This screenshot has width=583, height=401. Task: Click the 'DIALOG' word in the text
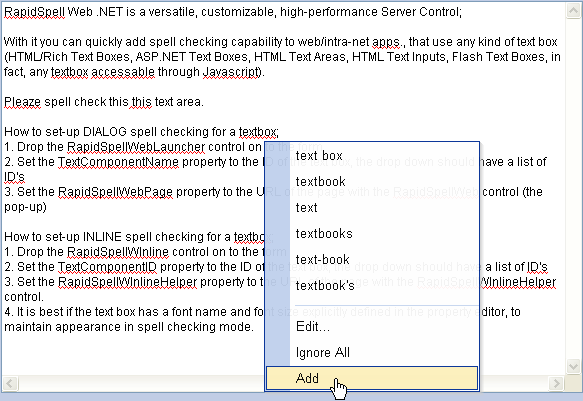(x=105, y=132)
